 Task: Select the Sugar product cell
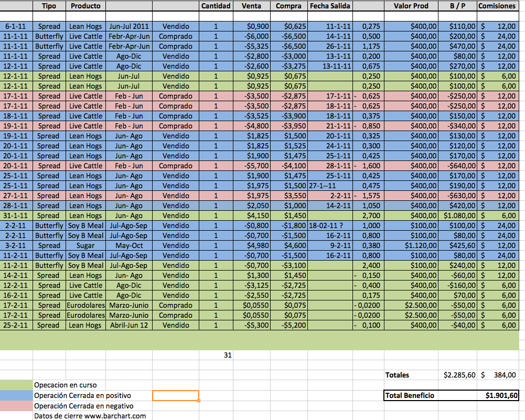[85, 245]
